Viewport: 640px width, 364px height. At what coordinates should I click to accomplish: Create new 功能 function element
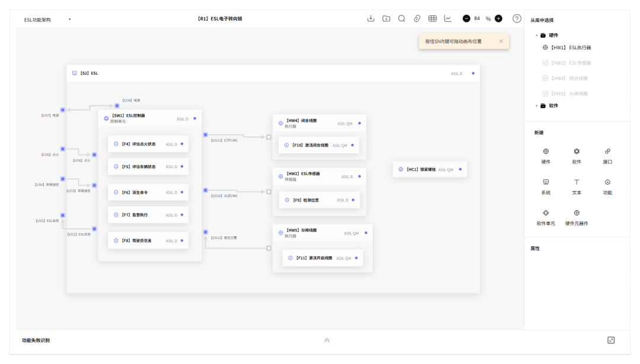coord(607,186)
